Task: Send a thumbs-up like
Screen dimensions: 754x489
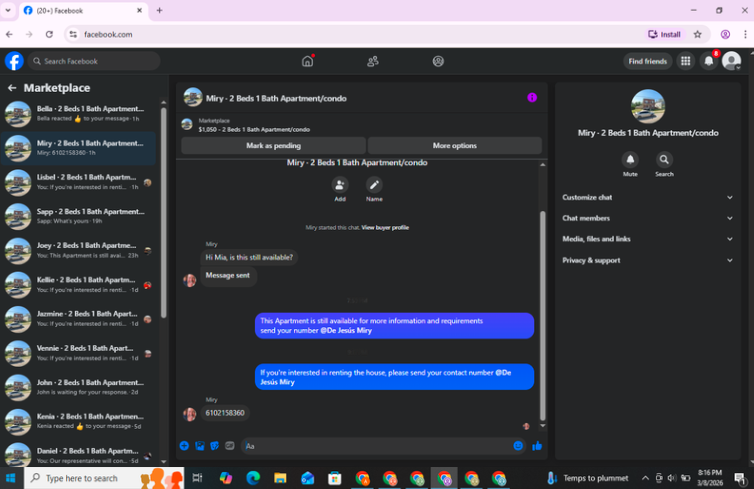Action: (x=537, y=446)
